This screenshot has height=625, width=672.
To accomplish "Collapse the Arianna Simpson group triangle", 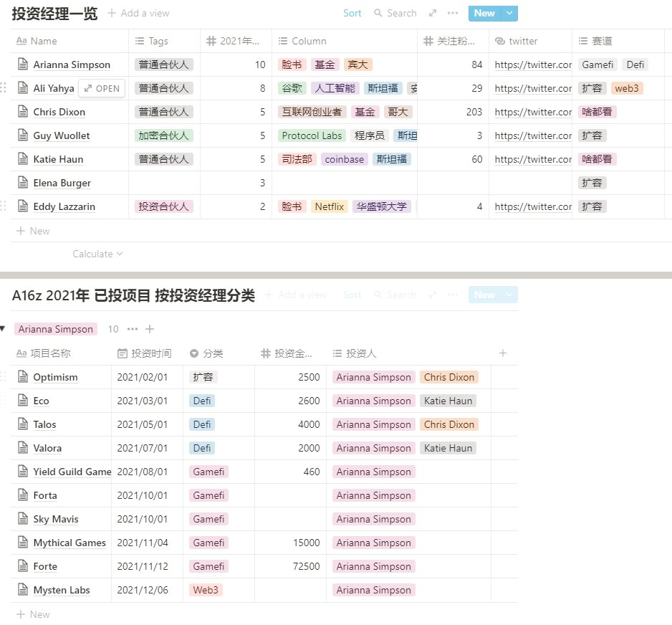I will (x=3, y=329).
